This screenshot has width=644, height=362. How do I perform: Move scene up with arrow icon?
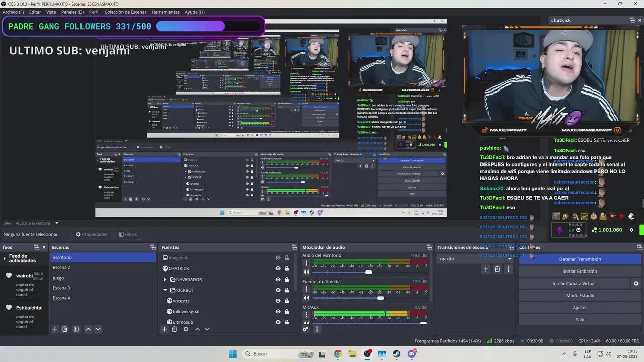coord(88,329)
